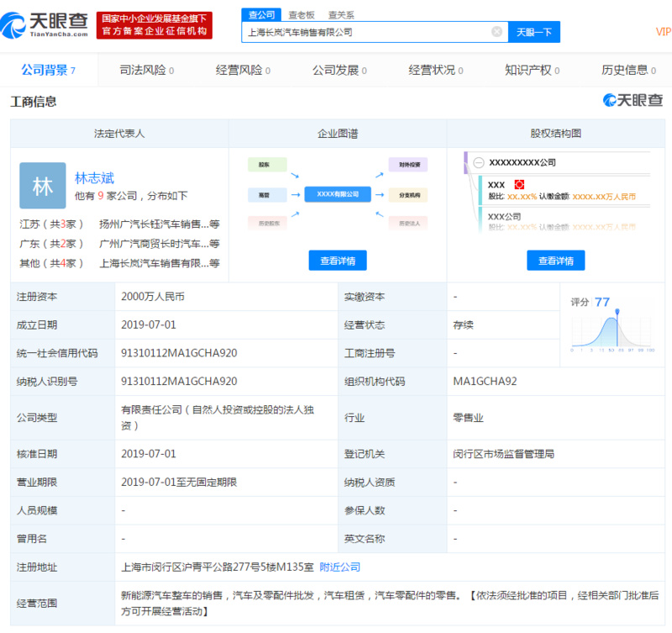Select the 对外投资 node in enterprise graph

pos(409,165)
